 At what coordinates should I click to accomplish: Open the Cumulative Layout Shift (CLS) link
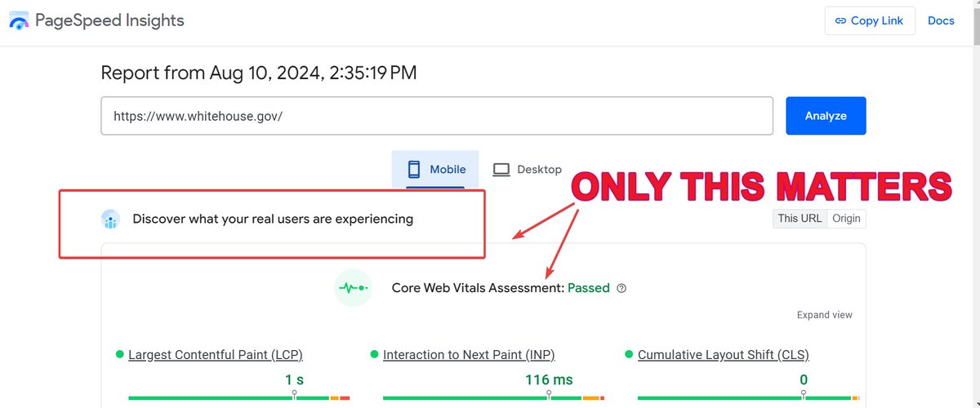[x=724, y=355]
